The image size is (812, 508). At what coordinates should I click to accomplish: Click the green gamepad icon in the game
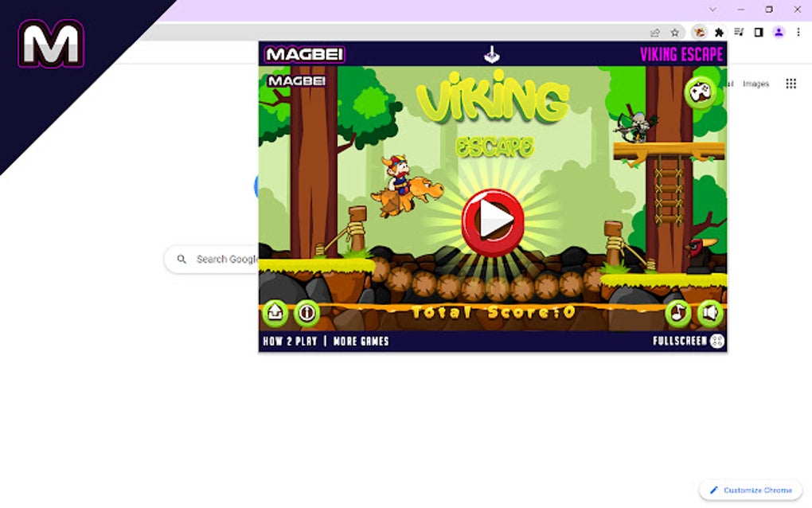(x=700, y=92)
